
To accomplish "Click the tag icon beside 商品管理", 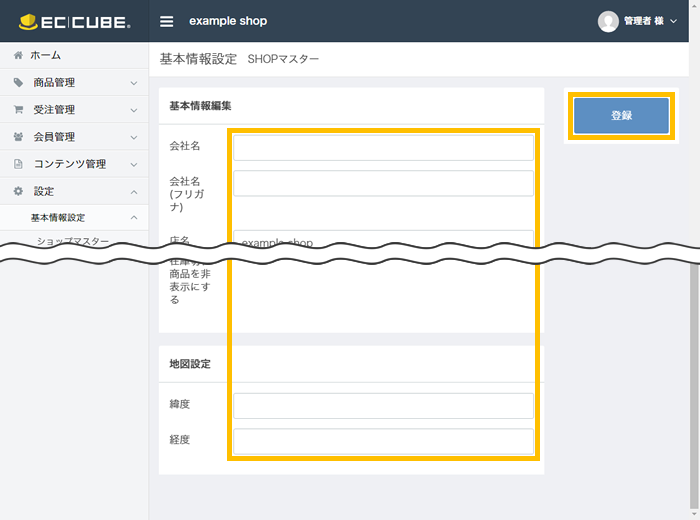I will (x=18, y=83).
